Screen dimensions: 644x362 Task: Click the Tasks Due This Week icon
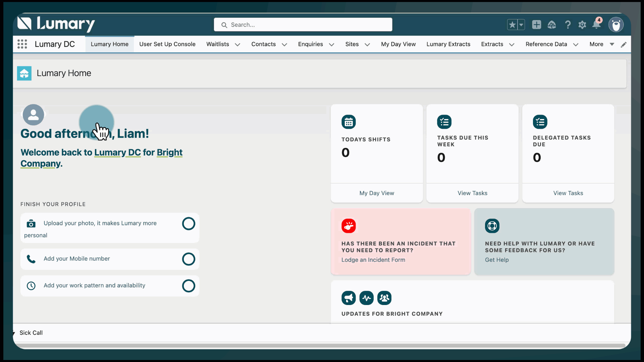[x=444, y=122]
